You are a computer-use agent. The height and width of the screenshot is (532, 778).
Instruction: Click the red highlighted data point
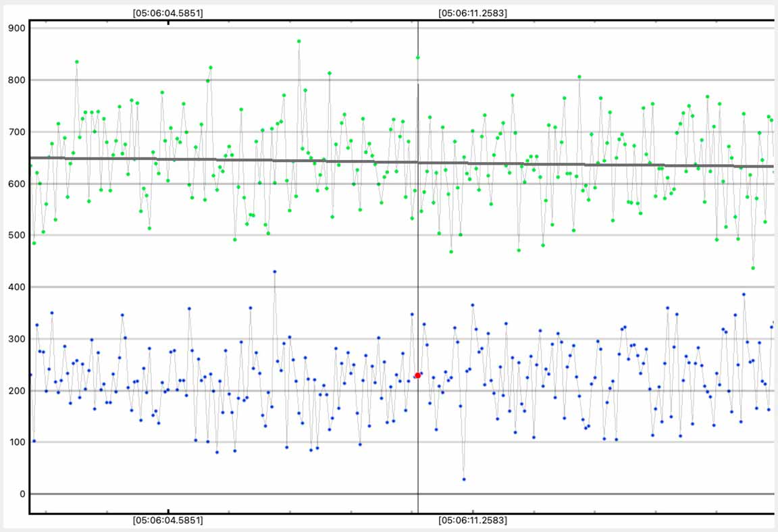click(418, 375)
